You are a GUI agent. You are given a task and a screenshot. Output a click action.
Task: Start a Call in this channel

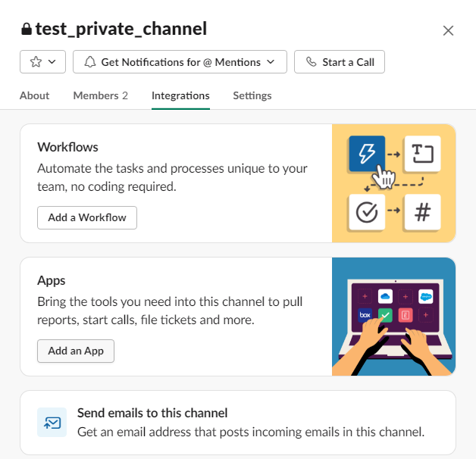[x=340, y=62]
